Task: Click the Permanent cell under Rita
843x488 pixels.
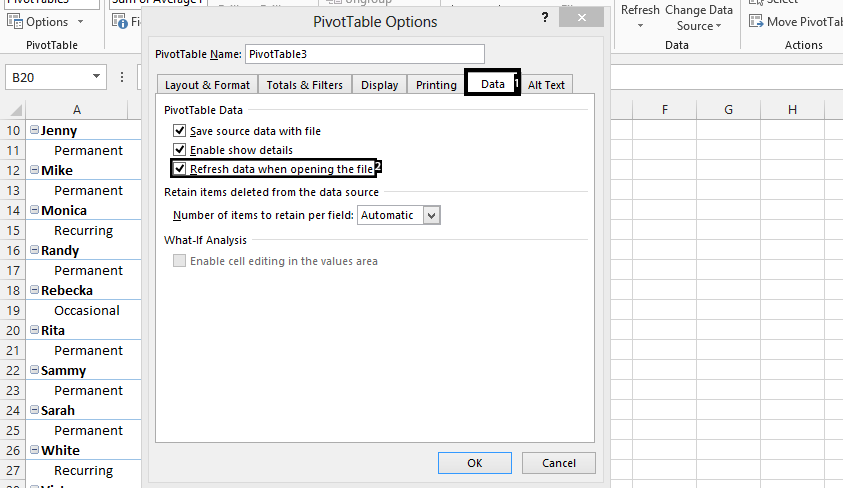Action: (x=83, y=350)
